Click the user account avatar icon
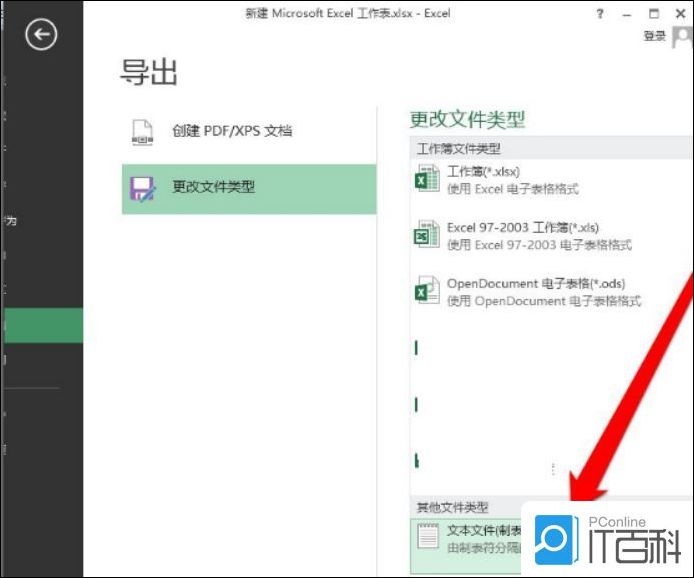Screen dimensions: 694x578 (x=682, y=37)
